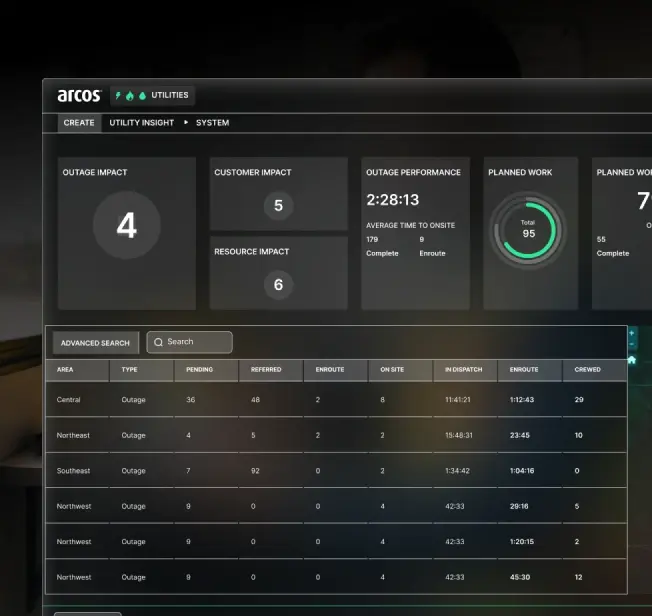Click the Central on site value 8

(383, 400)
